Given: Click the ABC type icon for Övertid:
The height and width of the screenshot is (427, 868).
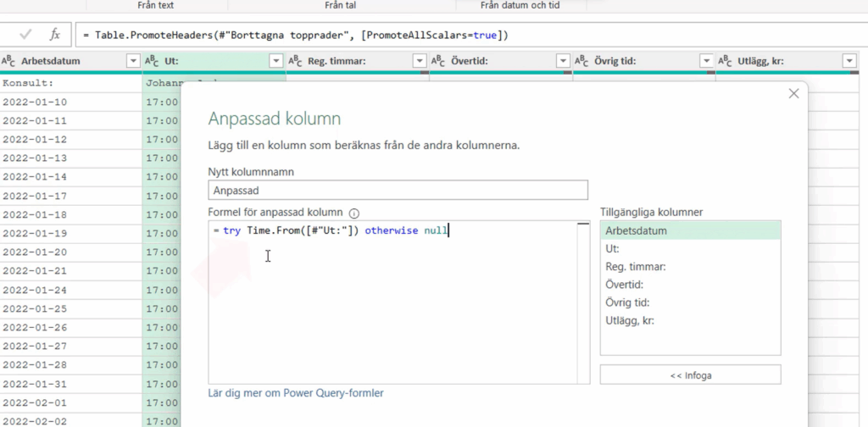Looking at the screenshot, I should (x=438, y=61).
